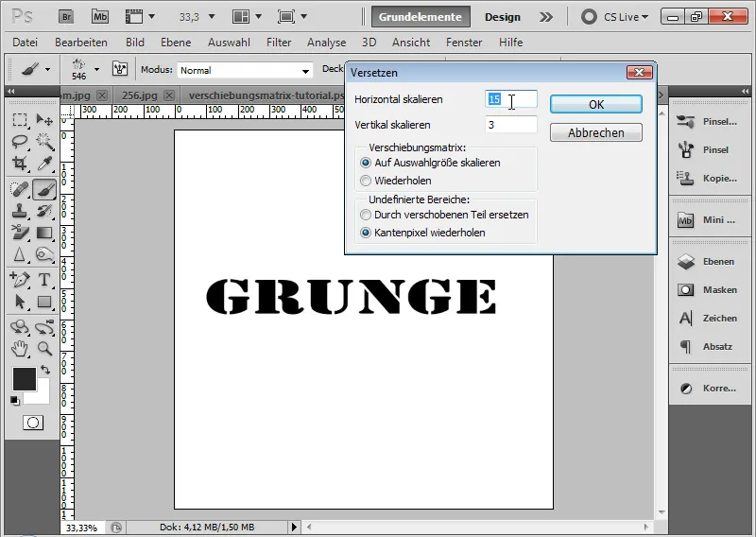Select the Eraser tool
Image resolution: width=756 pixels, height=537 pixels.
20,233
